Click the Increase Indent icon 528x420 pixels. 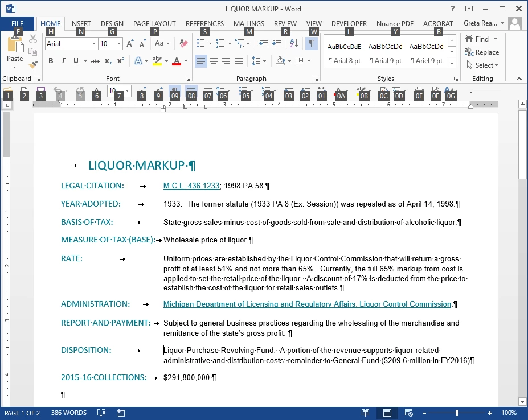pos(276,43)
